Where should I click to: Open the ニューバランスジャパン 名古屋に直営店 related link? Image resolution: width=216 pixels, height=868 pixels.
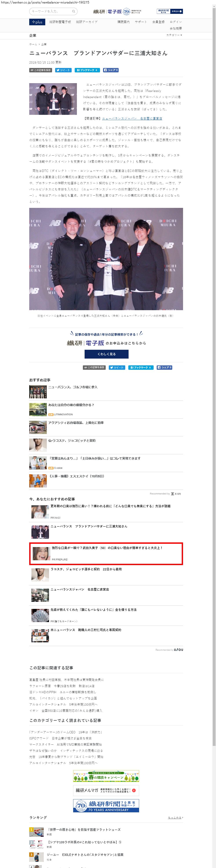click(132, 119)
